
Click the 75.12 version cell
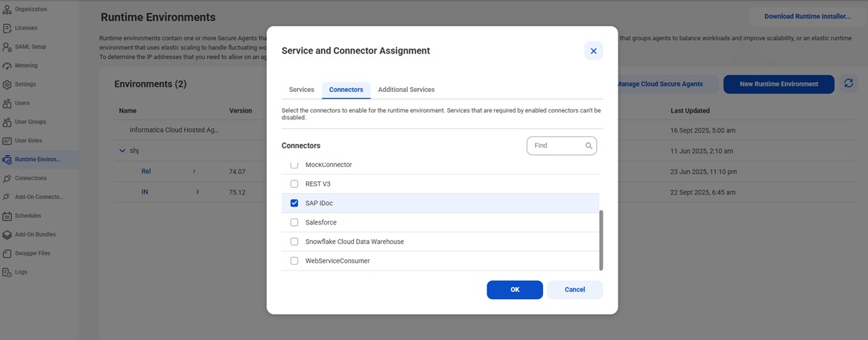[237, 192]
